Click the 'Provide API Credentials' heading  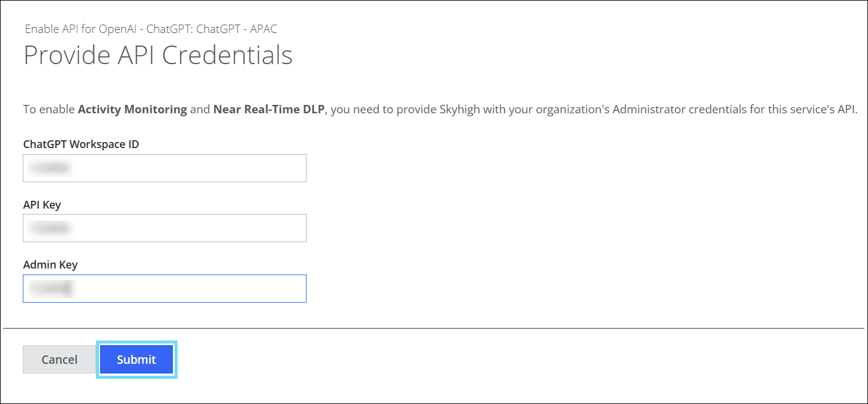[158, 55]
